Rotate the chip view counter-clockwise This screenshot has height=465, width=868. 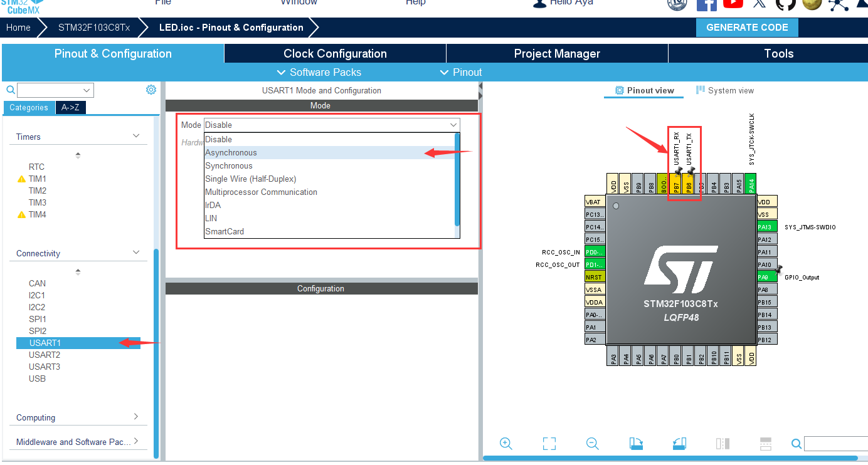(x=679, y=444)
